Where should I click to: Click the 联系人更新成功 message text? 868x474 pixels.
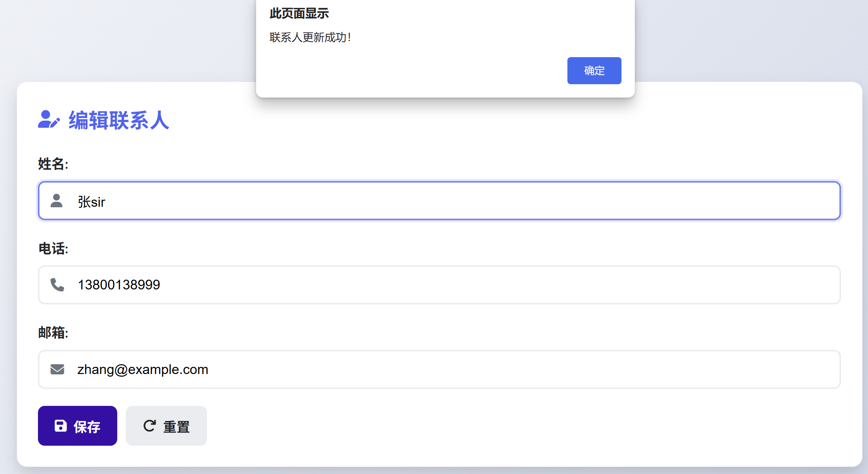[310, 37]
